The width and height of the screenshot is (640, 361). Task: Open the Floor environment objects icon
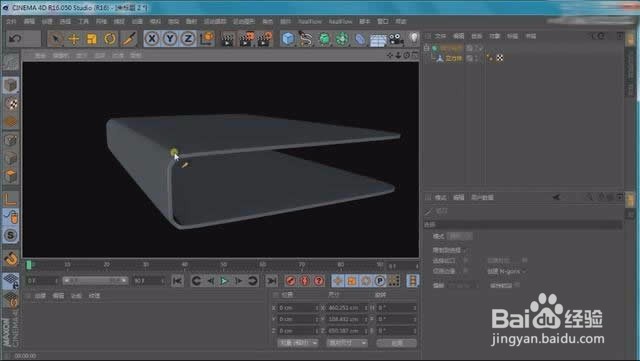378,40
